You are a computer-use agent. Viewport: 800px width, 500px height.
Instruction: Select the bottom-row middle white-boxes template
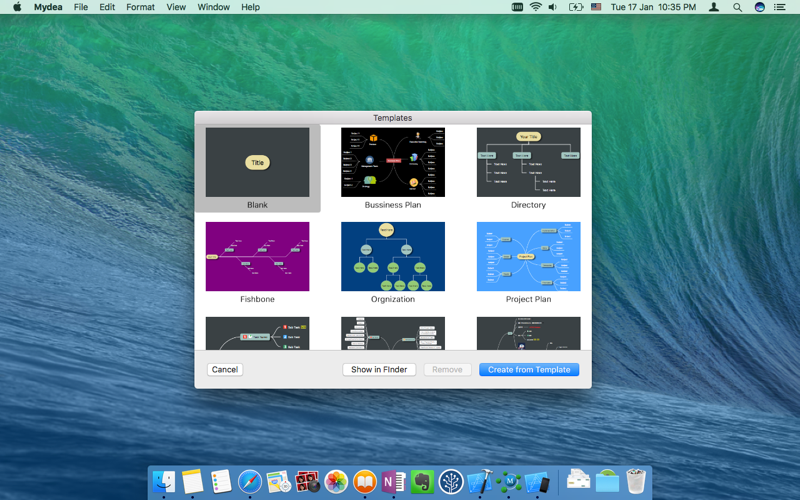tap(393, 333)
